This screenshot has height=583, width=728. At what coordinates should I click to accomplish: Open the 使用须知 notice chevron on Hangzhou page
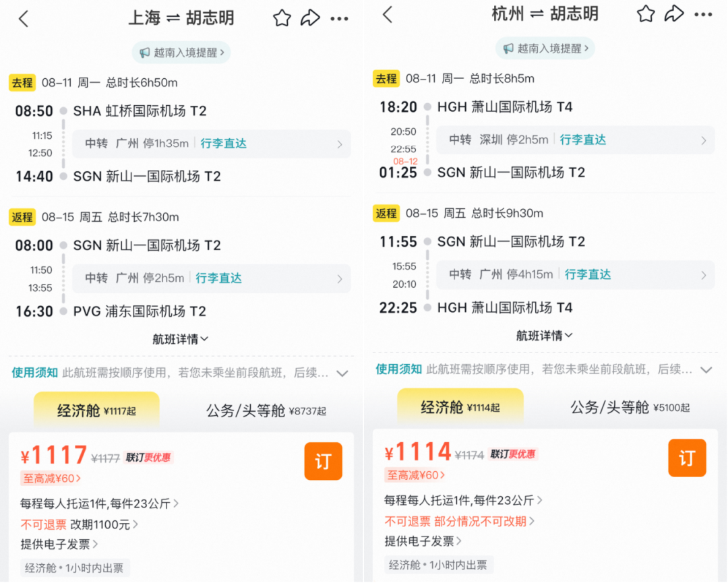tap(706, 369)
